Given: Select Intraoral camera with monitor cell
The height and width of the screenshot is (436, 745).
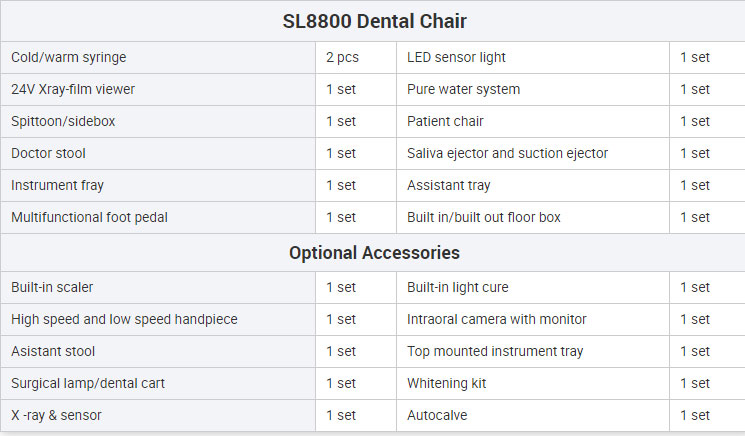Looking at the screenshot, I should tap(533, 319).
